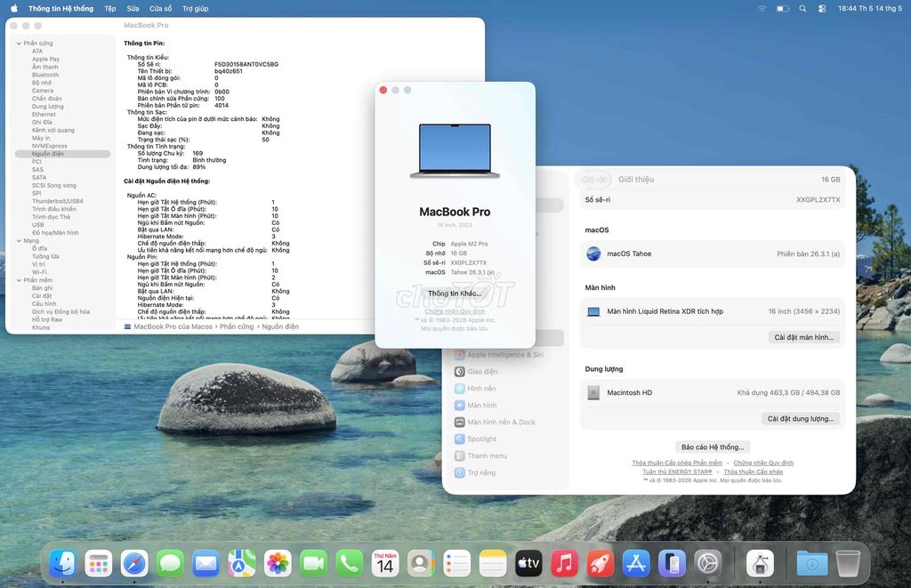This screenshot has height=588, width=911.
Task: Select Apple Pay in hardware list
Action: tap(46, 59)
